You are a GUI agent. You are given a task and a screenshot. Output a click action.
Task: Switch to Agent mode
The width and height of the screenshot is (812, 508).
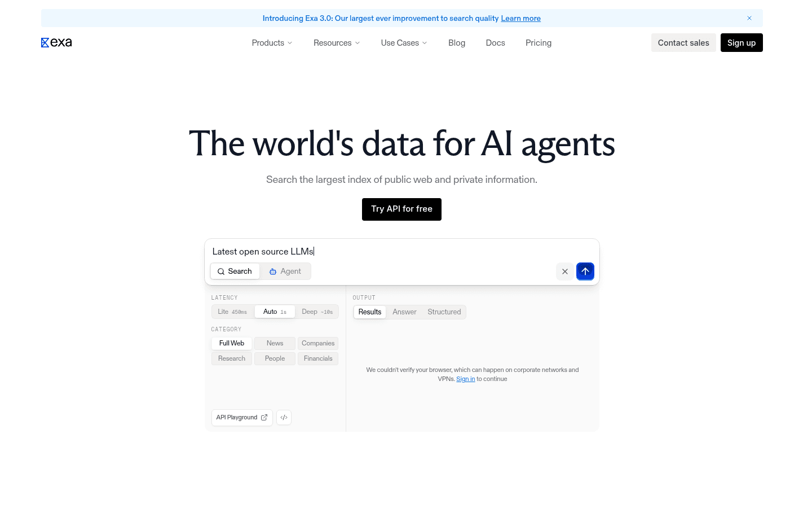[285, 271]
